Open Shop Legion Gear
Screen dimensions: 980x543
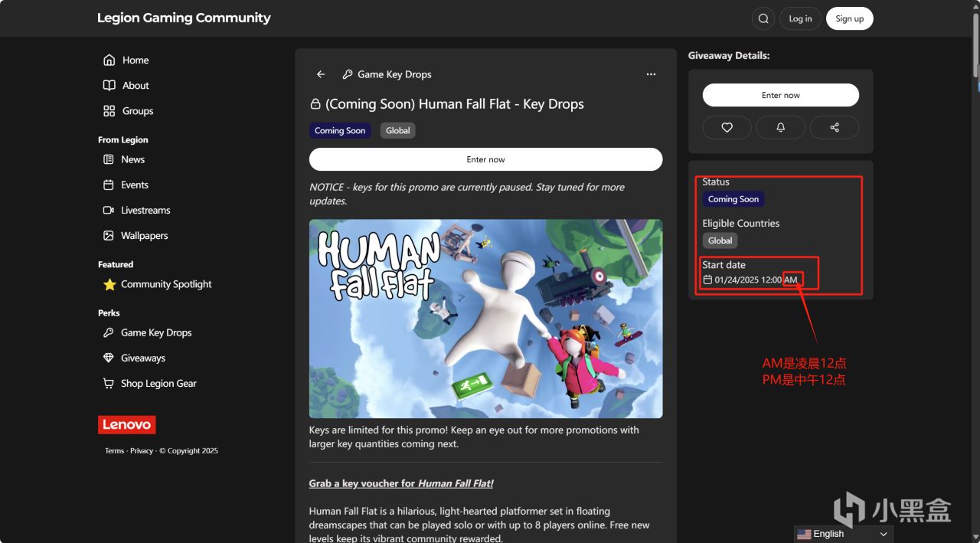click(158, 383)
